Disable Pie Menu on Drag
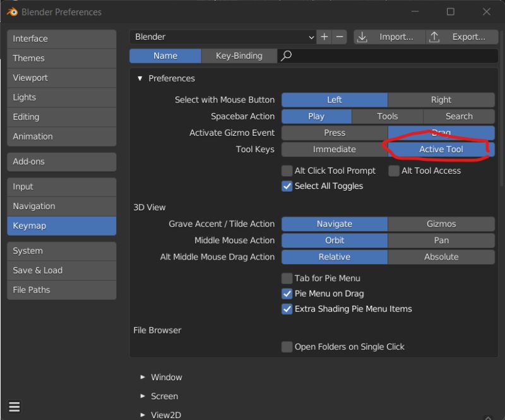Image resolution: width=505 pixels, height=420 pixels. pos(287,293)
